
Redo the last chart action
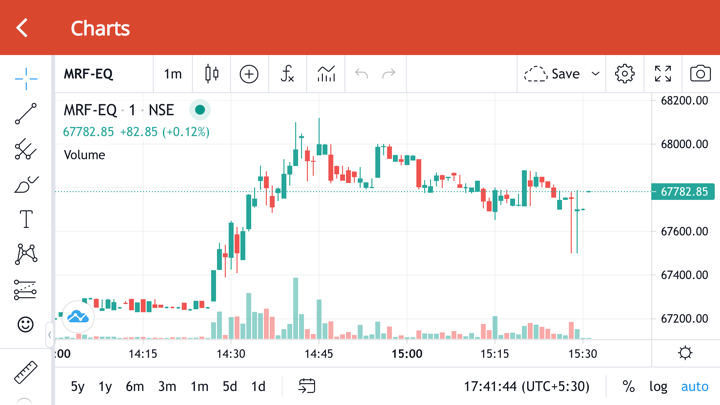coord(388,74)
